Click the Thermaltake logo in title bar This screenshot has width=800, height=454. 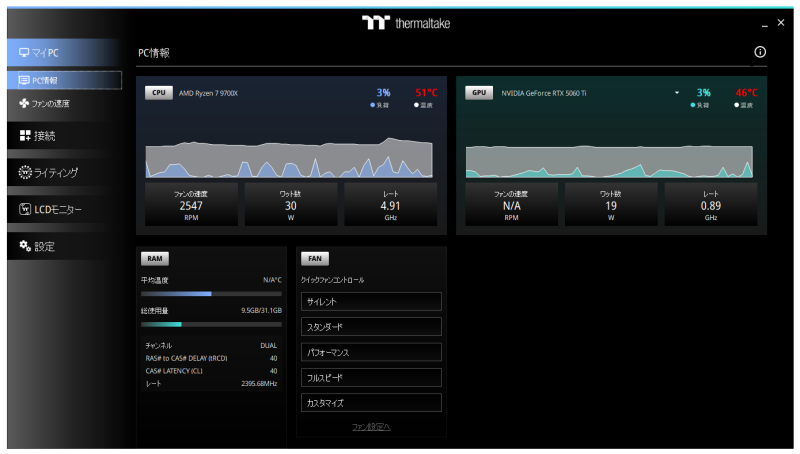(x=406, y=23)
